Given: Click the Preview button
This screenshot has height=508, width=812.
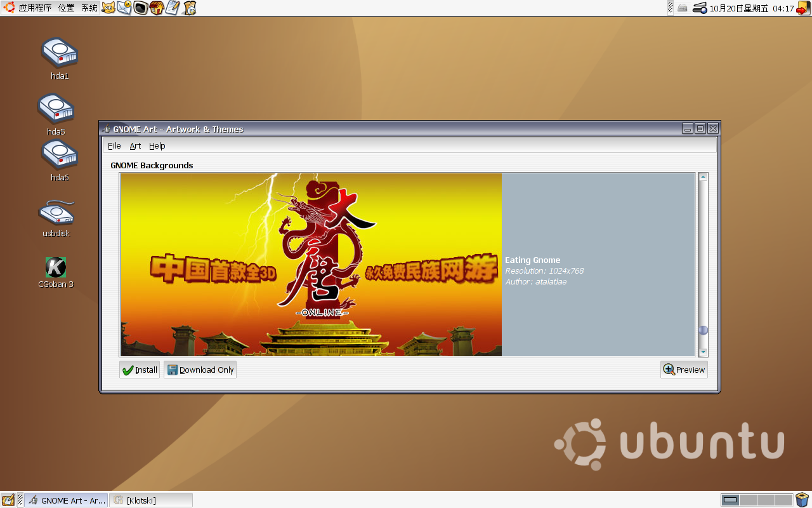Looking at the screenshot, I should pyautogui.click(x=684, y=370).
